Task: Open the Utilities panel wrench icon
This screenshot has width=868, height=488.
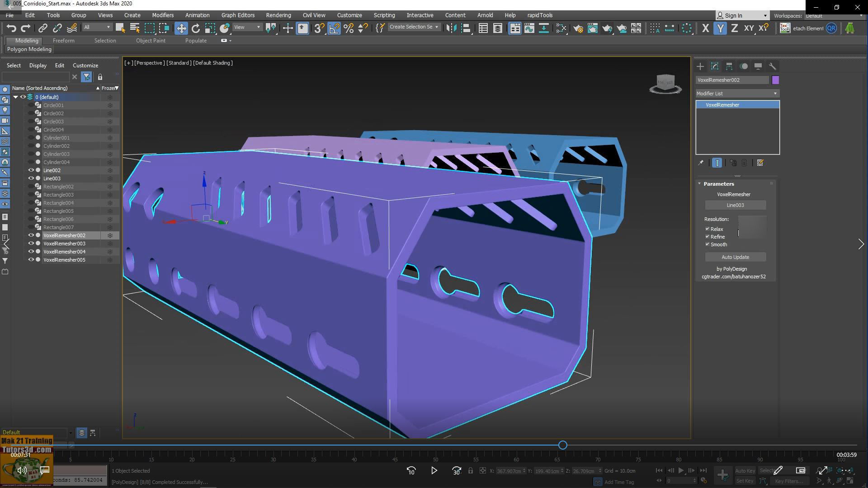Action: pos(773,66)
